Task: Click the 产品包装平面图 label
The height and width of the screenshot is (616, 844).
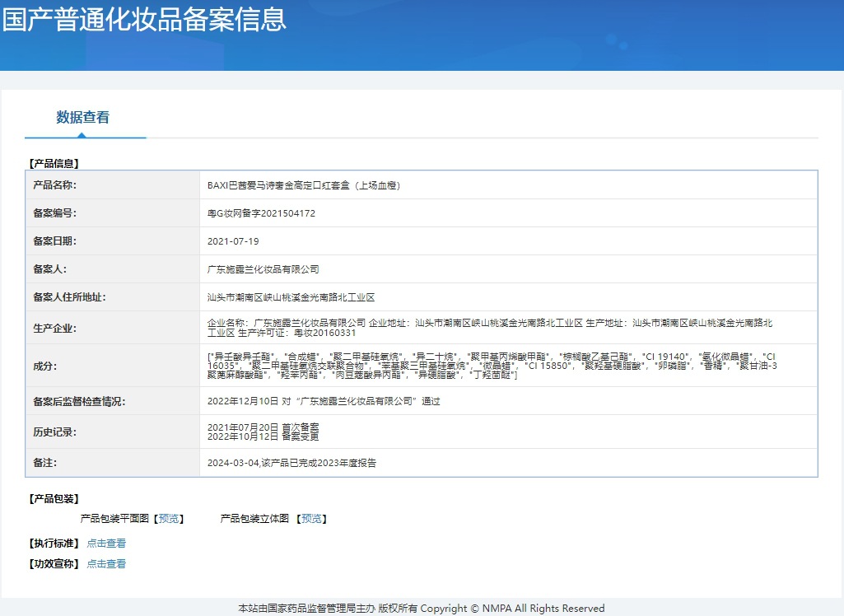Action: 114,519
